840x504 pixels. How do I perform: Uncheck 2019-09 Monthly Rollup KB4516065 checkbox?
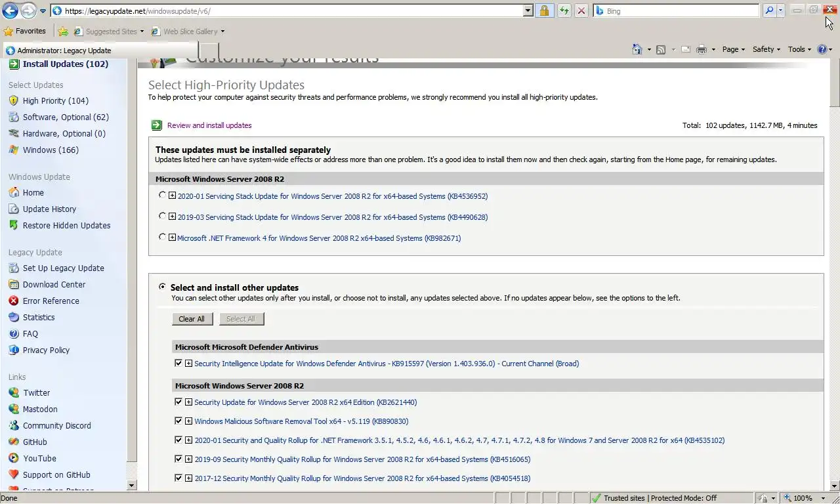pyautogui.click(x=178, y=459)
